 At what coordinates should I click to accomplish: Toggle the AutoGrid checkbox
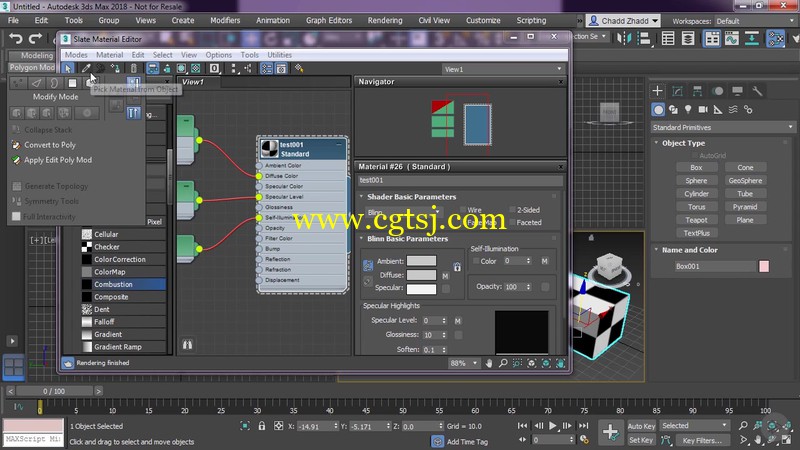click(x=694, y=155)
